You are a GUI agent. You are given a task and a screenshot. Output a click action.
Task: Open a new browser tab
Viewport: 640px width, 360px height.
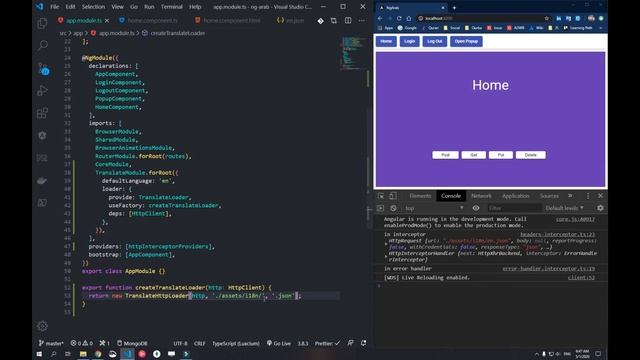[x=454, y=8]
